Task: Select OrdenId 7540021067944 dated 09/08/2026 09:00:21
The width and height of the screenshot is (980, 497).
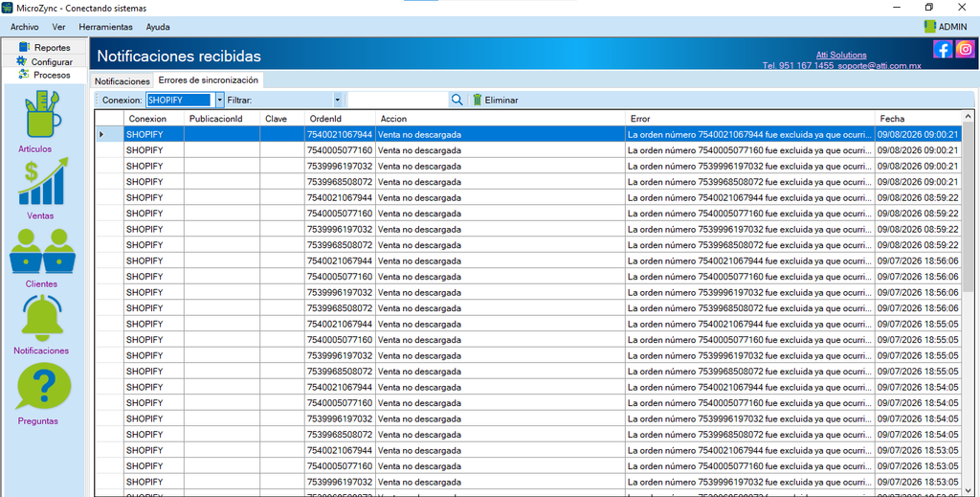Action: (340, 134)
